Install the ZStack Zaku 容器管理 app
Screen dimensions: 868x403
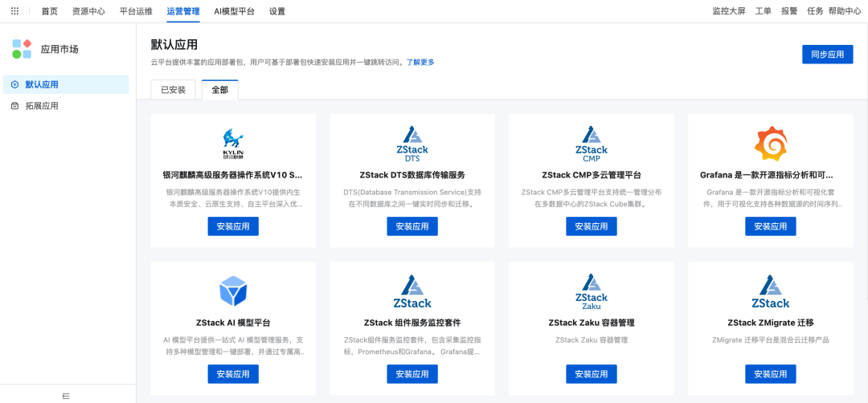pos(592,374)
